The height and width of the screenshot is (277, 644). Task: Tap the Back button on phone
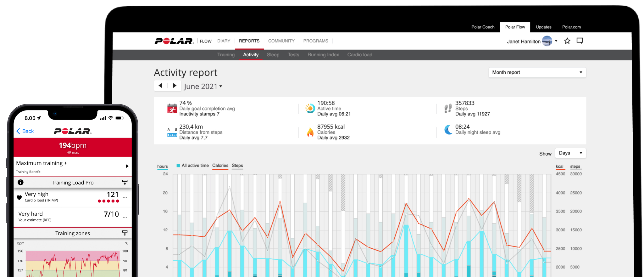pyautogui.click(x=25, y=131)
